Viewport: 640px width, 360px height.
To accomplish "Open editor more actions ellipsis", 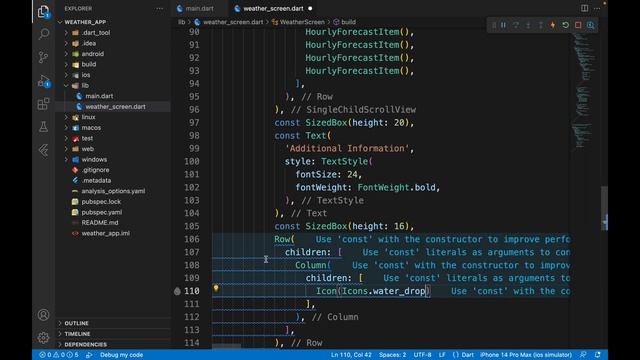I will coord(597,8).
